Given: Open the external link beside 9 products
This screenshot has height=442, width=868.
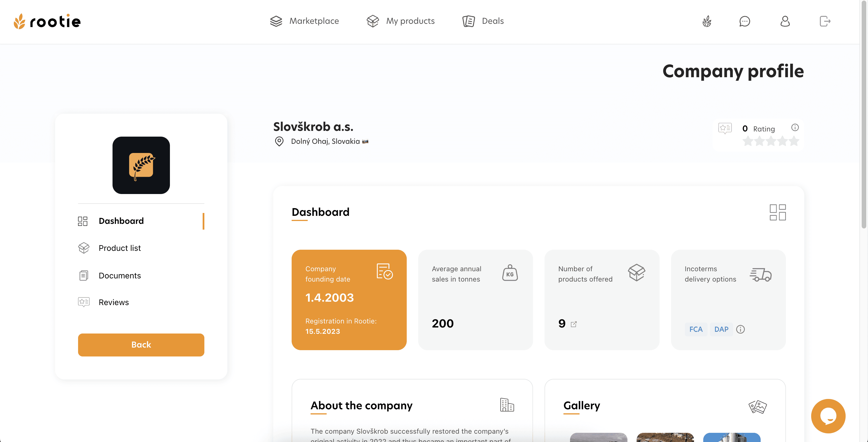Looking at the screenshot, I should tap(574, 324).
